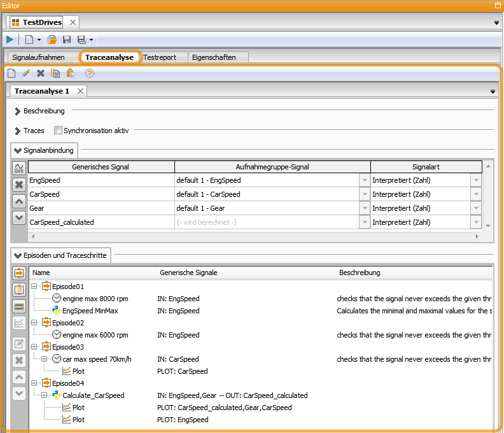
Task: Open EngSpeed Aufnahmegruppe-Signal dropdown
Action: 365,180
